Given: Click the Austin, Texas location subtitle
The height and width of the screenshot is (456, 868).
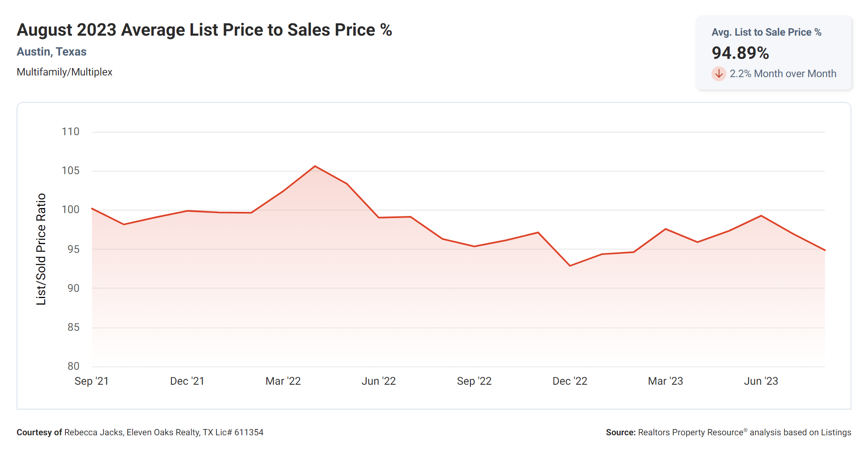Looking at the screenshot, I should coord(51,52).
